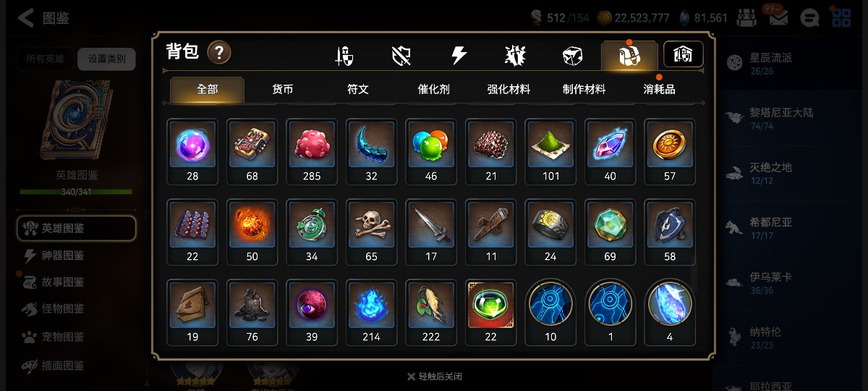Open the warehouse house icon tab
868x391 pixels.
pyautogui.click(x=684, y=54)
